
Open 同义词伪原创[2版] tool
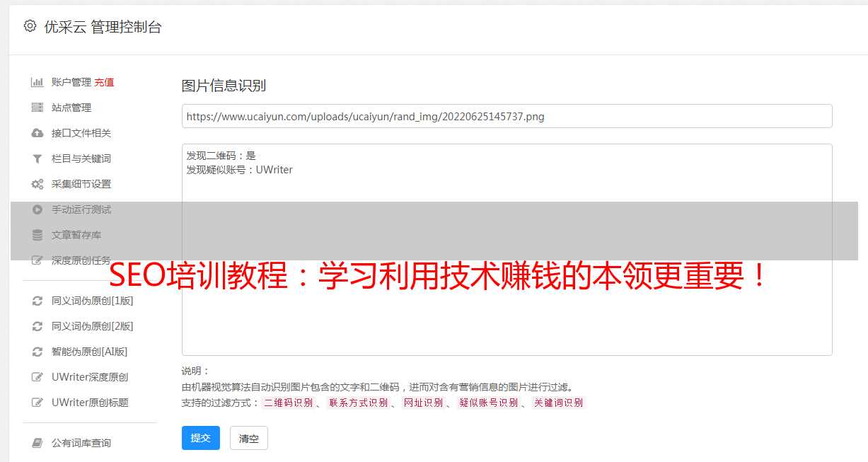pyautogui.click(x=93, y=326)
